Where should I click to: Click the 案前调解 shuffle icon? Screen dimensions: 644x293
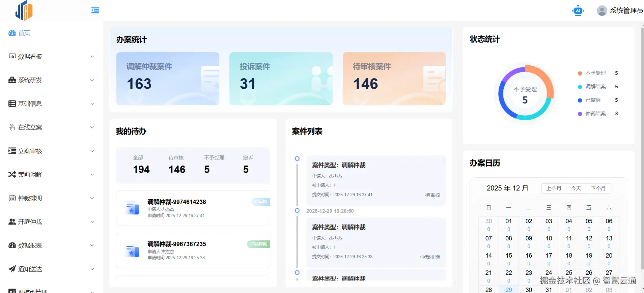(12, 175)
